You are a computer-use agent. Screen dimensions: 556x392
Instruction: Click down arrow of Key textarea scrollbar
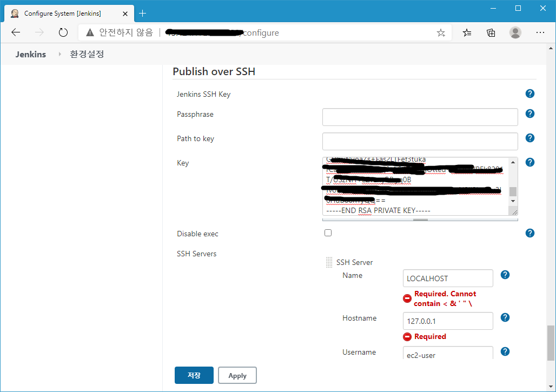[513, 201]
